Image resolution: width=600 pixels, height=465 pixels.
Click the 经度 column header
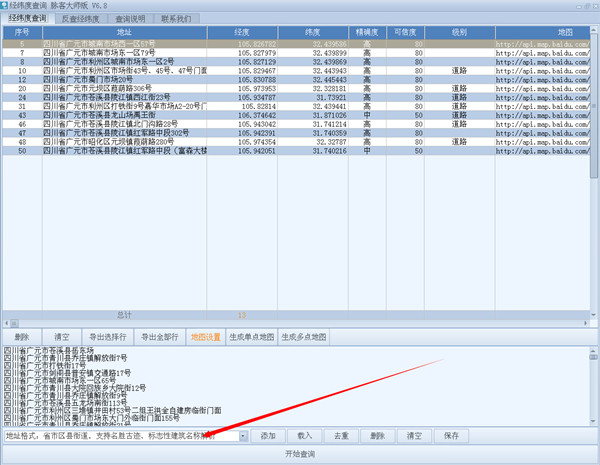242,33
